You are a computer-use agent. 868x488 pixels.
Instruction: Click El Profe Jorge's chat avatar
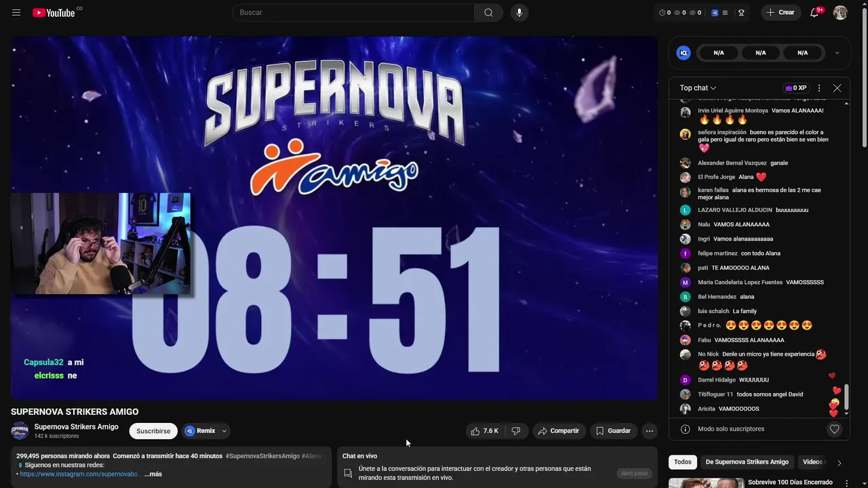(685, 178)
